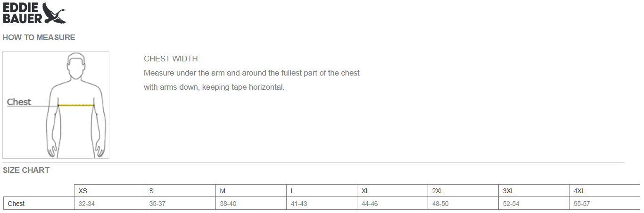This screenshot has height=213, width=644.
Task: Click the CHEST WIDTH title text
Action: [171, 59]
